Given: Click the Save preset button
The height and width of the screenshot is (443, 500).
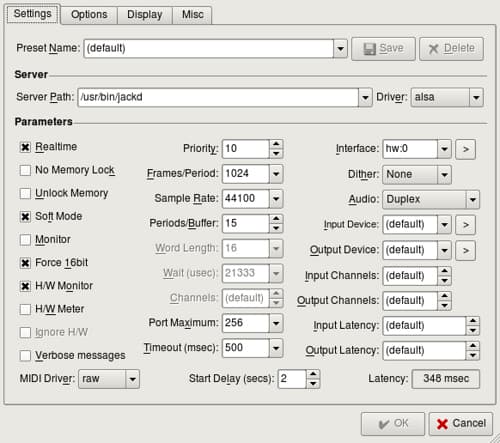Looking at the screenshot, I should tap(383, 49).
